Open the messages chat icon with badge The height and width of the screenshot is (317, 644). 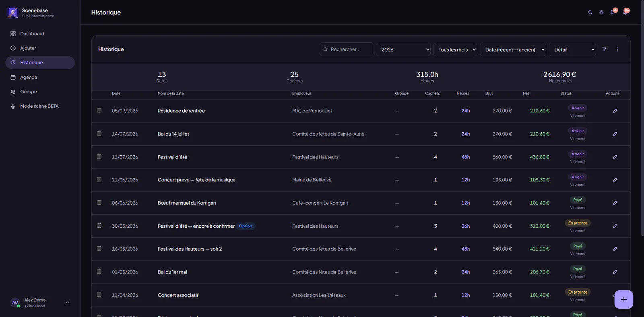point(613,12)
